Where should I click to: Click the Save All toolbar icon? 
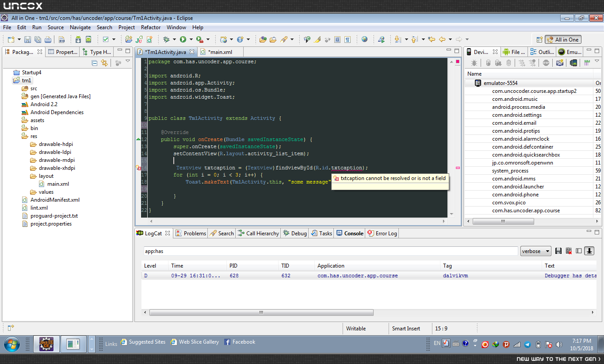click(38, 39)
